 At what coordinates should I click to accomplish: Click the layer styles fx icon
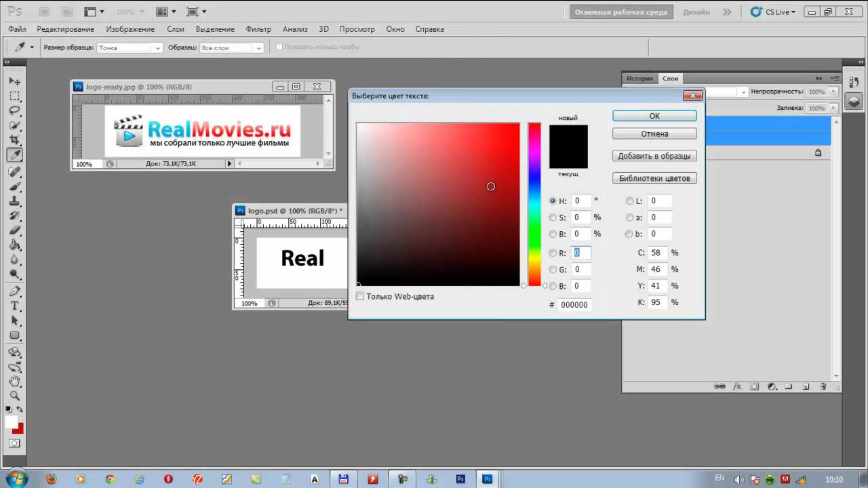pos(737,386)
